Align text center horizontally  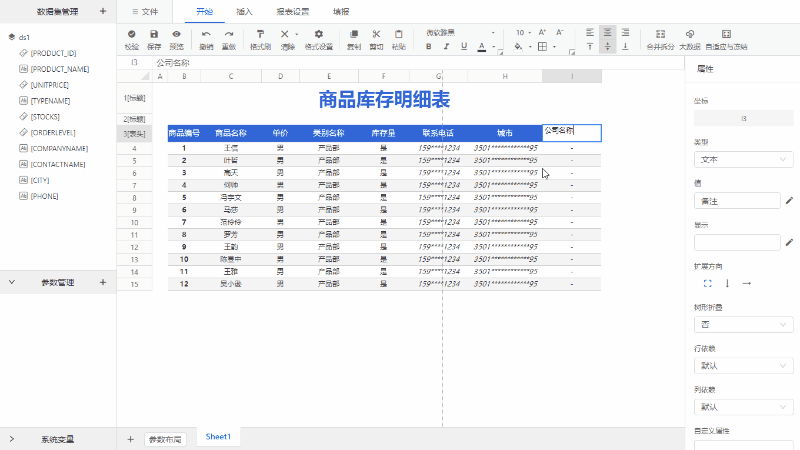(x=607, y=33)
